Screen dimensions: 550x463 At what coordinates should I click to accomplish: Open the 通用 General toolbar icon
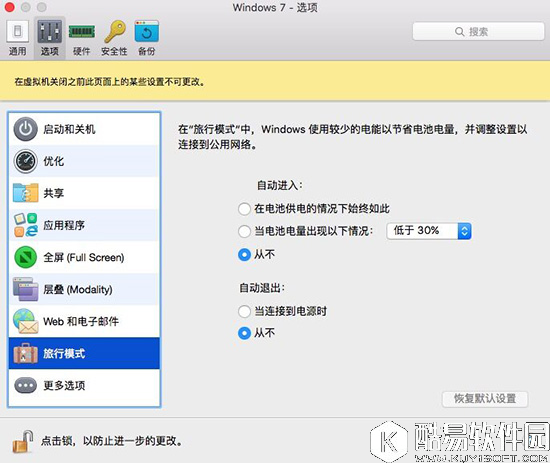pos(17,32)
